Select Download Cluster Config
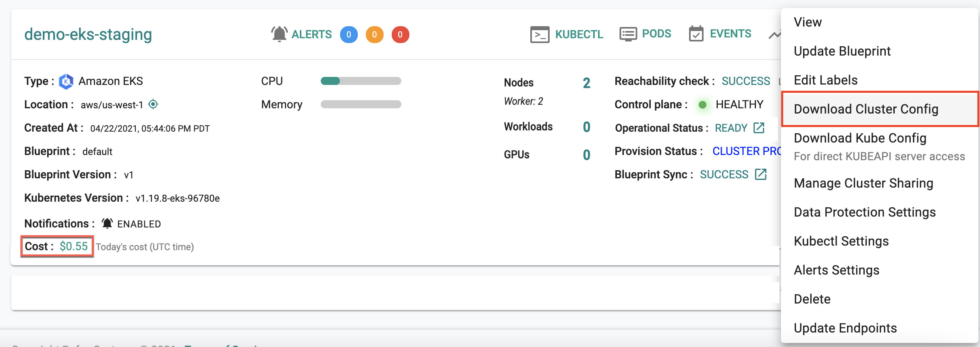 [x=880, y=109]
